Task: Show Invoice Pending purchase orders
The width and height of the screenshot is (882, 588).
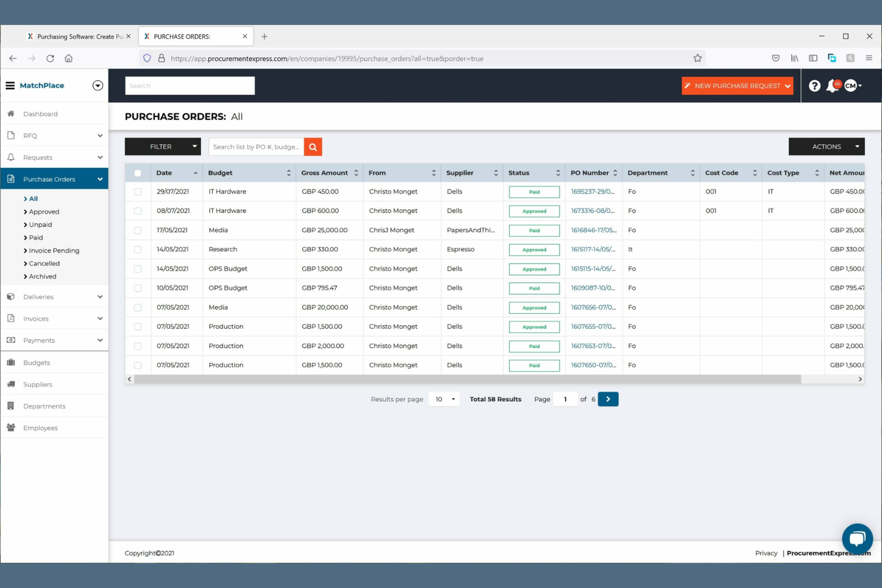Action: (54, 251)
